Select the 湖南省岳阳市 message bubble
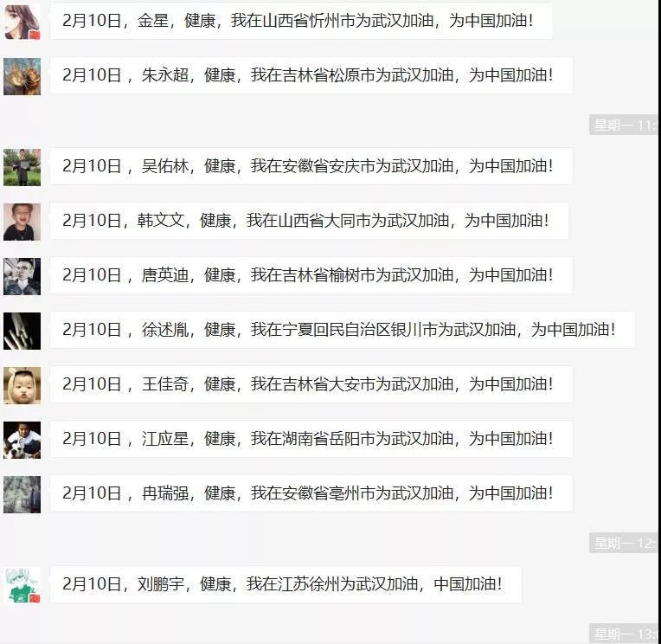 pyautogui.click(x=311, y=439)
